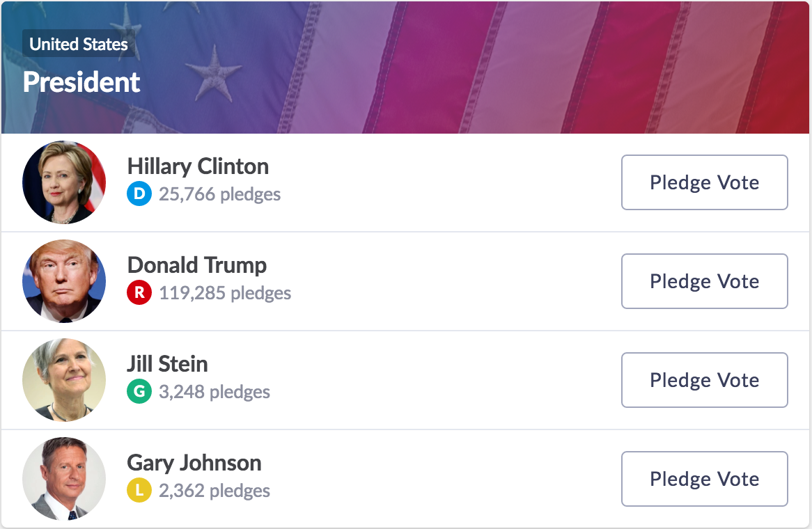
Task: Select Gary Johnson's avatar picture
Action: [x=64, y=479]
